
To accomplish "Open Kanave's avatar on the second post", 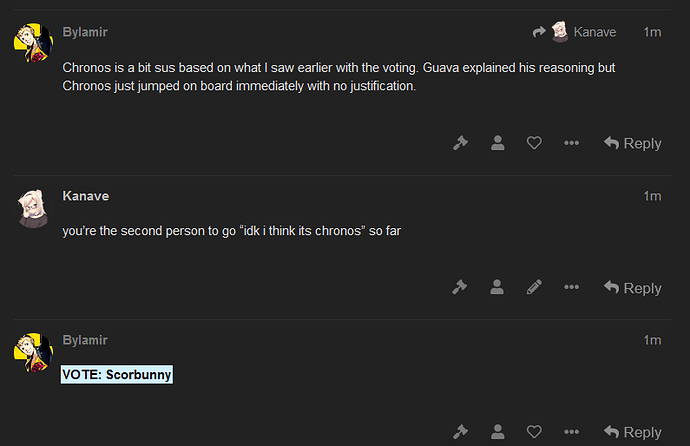I will [x=33, y=208].
